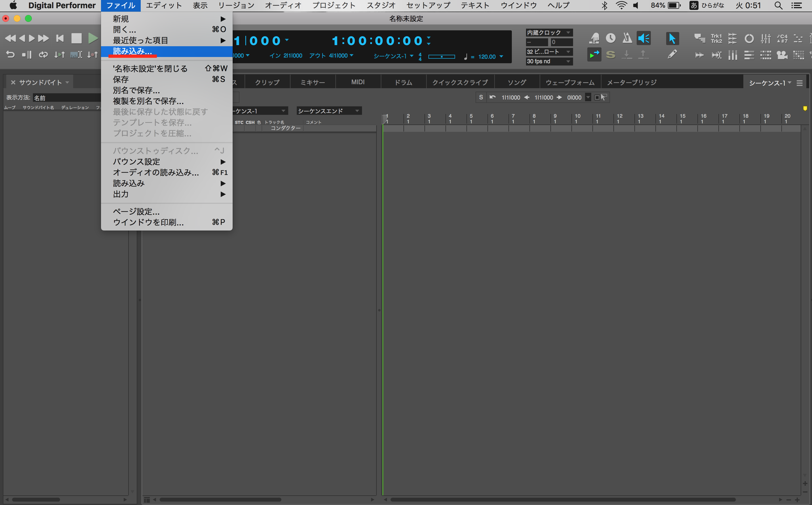Select the pencil tool
This screenshot has width=812, height=505.
[672, 54]
